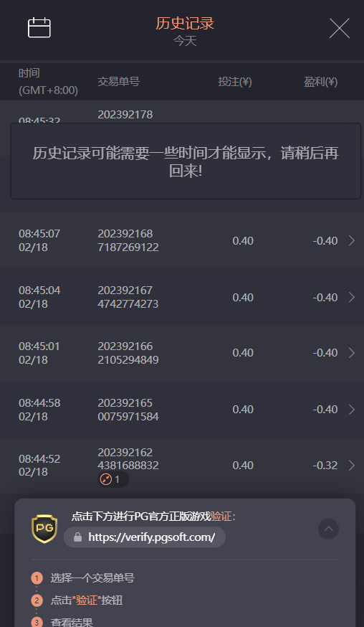Click the orange 验证 text in the PG panel title
364x627 pixels.
coord(221,517)
